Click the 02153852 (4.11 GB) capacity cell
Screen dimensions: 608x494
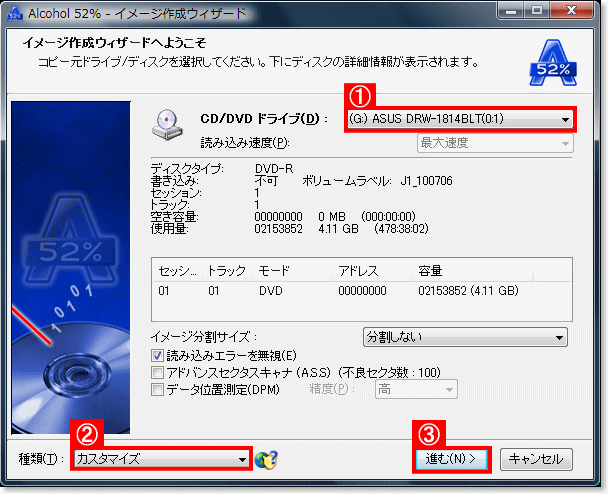tap(468, 291)
